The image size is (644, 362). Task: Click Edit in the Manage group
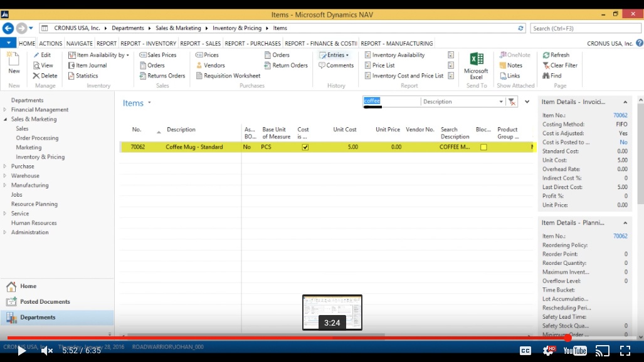coord(42,55)
